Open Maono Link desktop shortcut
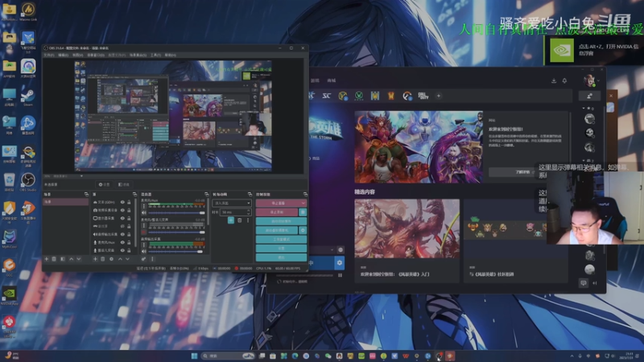This screenshot has width=644, height=362. click(28, 11)
